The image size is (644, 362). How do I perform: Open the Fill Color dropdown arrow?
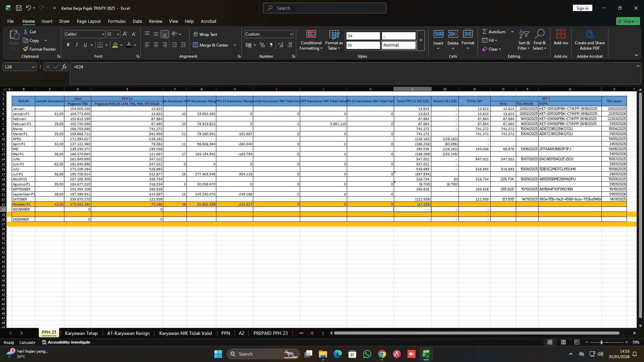pos(121,45)
